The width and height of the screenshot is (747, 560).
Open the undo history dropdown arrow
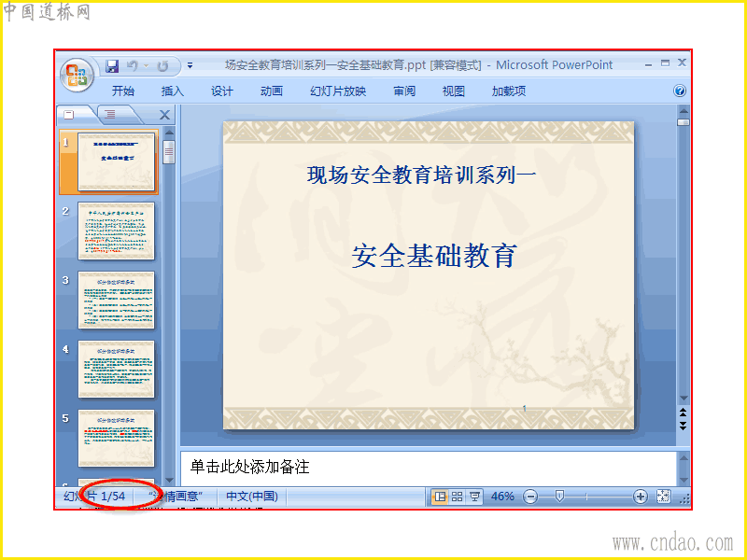pyautogui.click(x=147, y=66)
